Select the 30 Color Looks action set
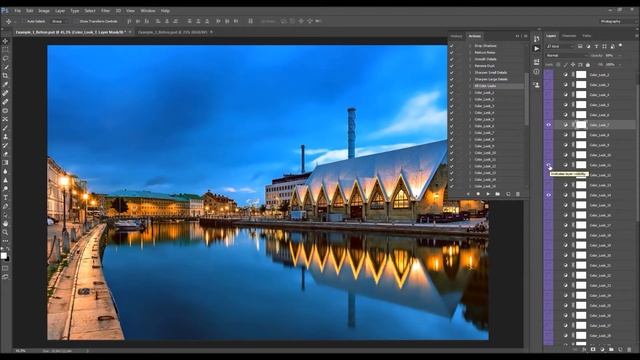Image resolution: width=640 pixels, height=360 pixels. pyautogui.click(x=485, y=86)
